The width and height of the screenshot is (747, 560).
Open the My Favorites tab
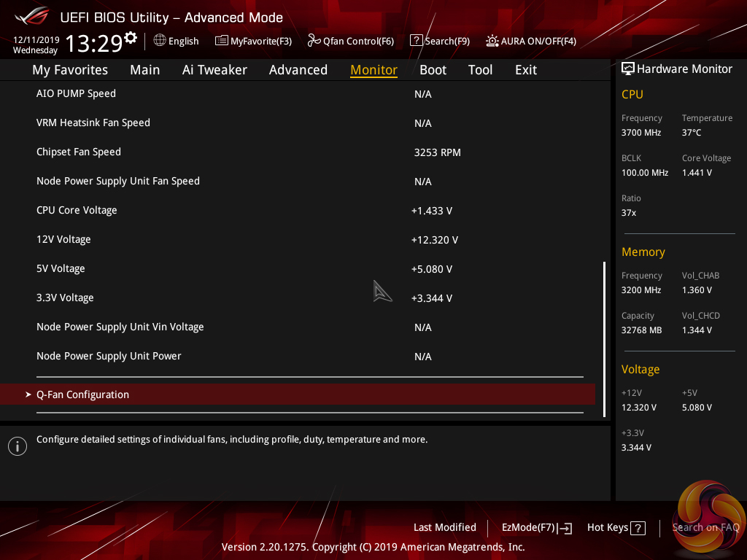click(70, 70)
